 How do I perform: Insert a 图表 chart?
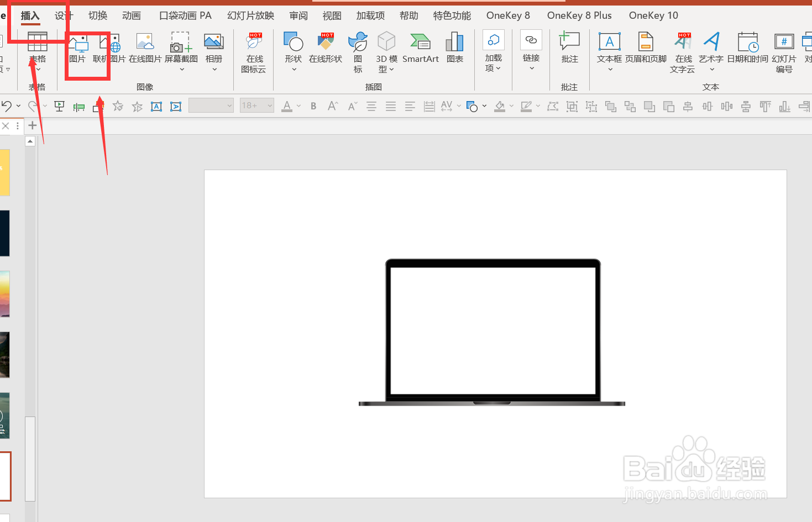455,49
